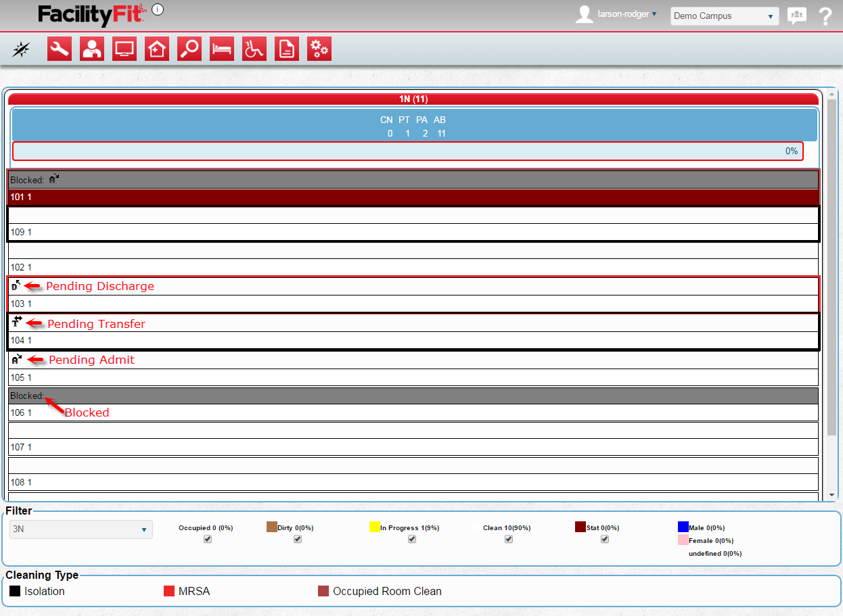Open the wrench maintenance module
Viewport: 843px width, 616px height.
[60, 49]
